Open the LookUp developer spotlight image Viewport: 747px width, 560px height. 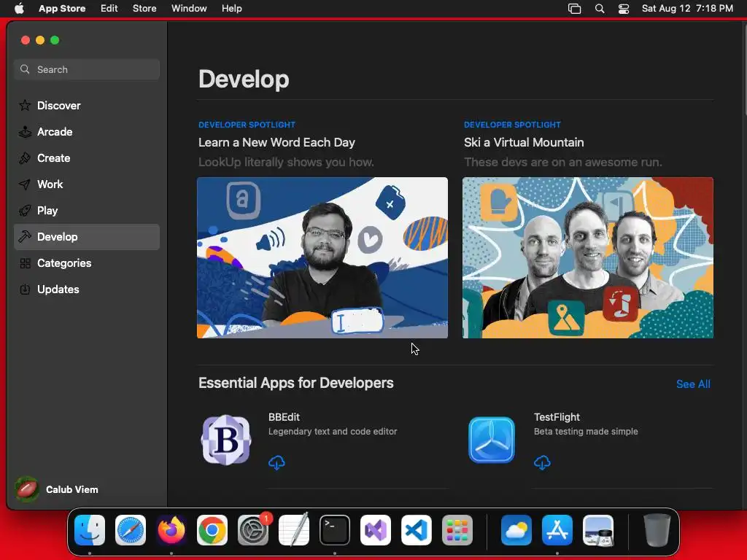pos(322,257)
